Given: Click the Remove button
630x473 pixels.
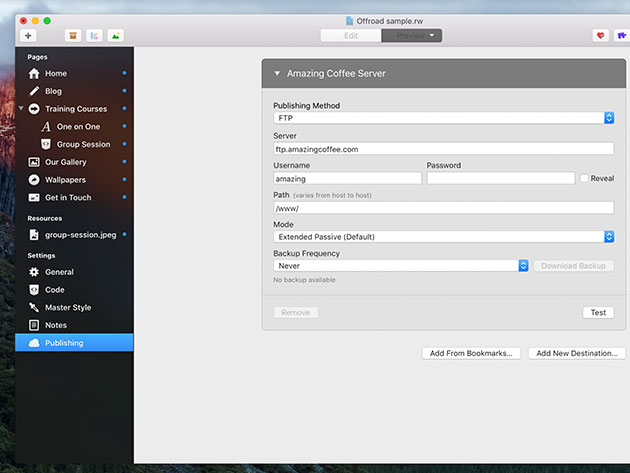Looking at the screenshot, I should [x=296, y=313].
